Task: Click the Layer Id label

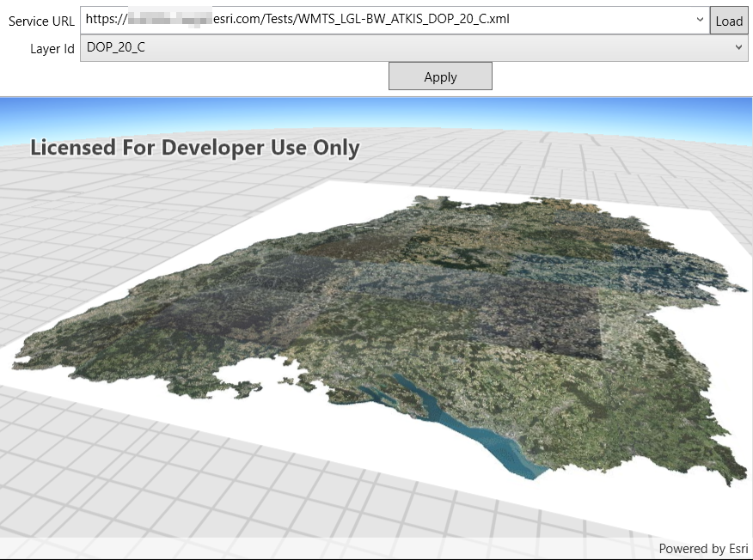Action: click(52, 49)
